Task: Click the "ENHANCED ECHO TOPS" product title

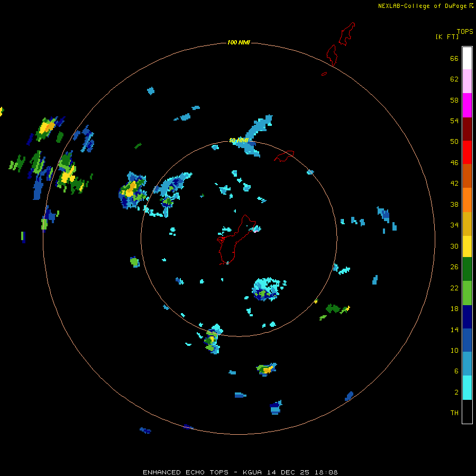Action: (186, 472)
